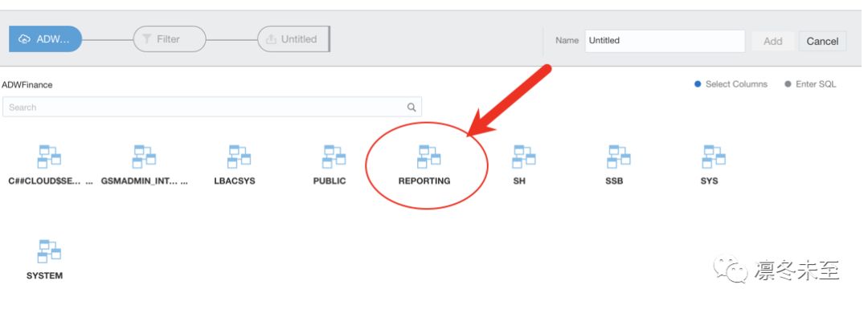This screenshot has height=309, width=868.
Task: Select the Untitled output step
Action: pyautogui.click(x=293, y=39)
